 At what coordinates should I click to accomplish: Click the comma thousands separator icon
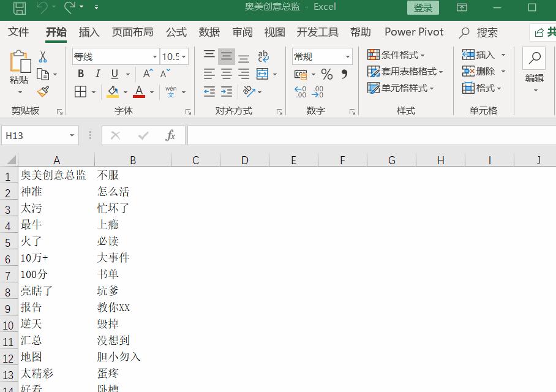[x=344, y=73]
